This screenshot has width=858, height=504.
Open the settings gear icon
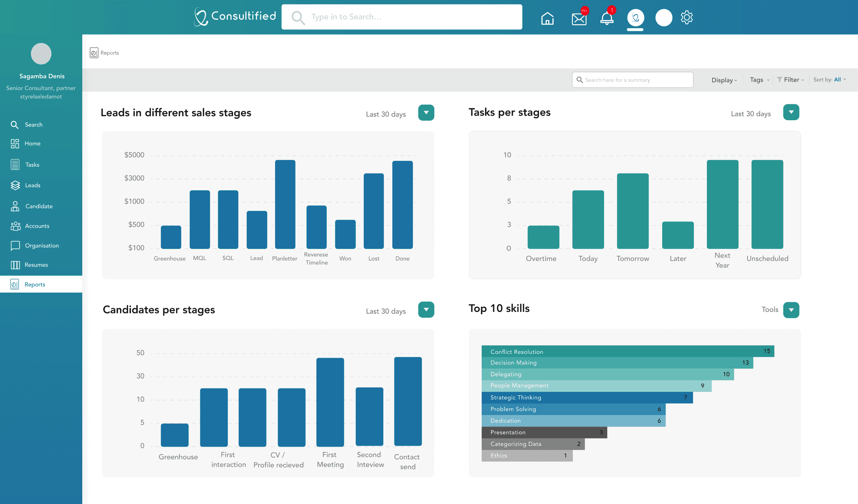click(686, 17)
